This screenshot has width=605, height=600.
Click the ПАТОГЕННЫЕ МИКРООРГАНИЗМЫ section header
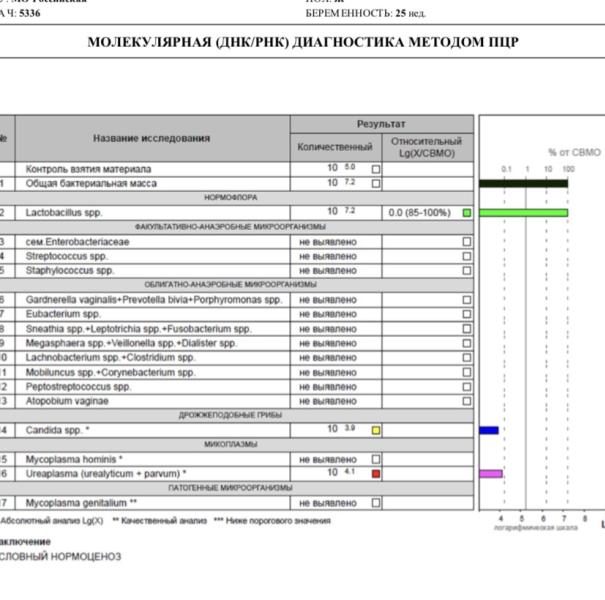(x=231, y=488)
